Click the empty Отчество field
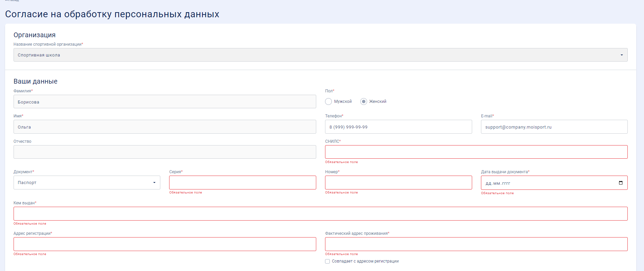This screenshot has height=271, width=644. coord(165,152)
